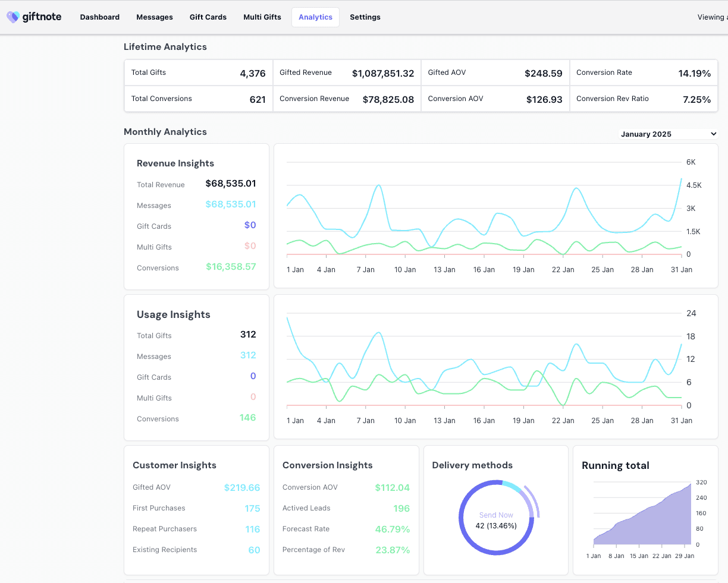This screenshot has height=583, width=728.
Task: Click the giftnote heart logo icon
Action: tap(12, 17)
